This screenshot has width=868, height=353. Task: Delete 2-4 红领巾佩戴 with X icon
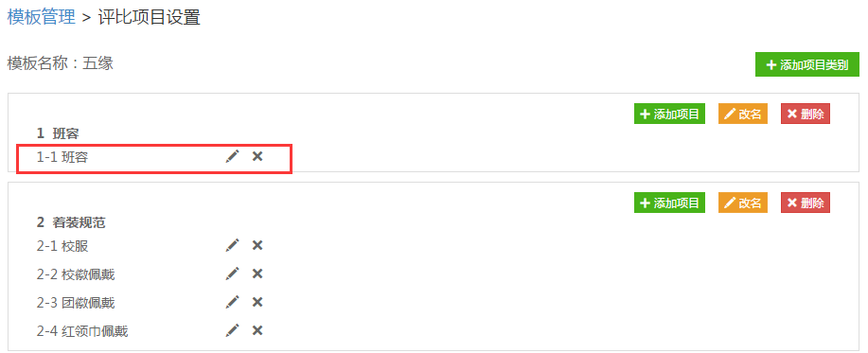pyautogui.click(x=257, y=330)
